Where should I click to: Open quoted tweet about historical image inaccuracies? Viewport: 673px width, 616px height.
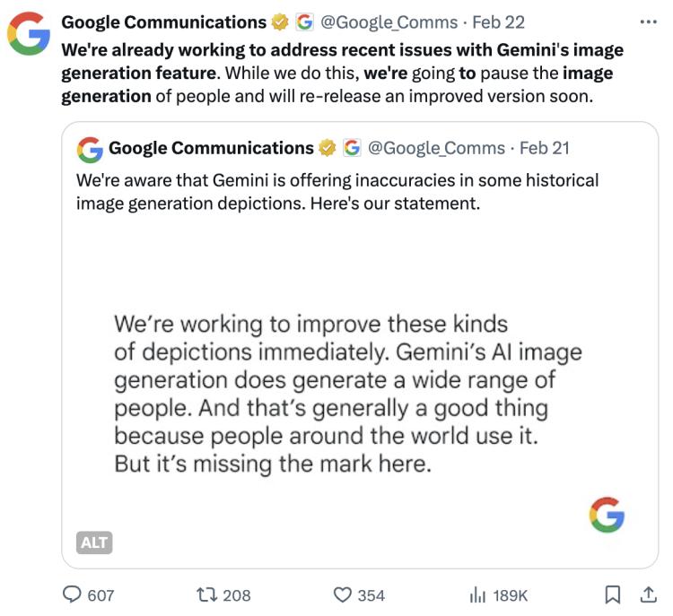click(x=336, y=192)
